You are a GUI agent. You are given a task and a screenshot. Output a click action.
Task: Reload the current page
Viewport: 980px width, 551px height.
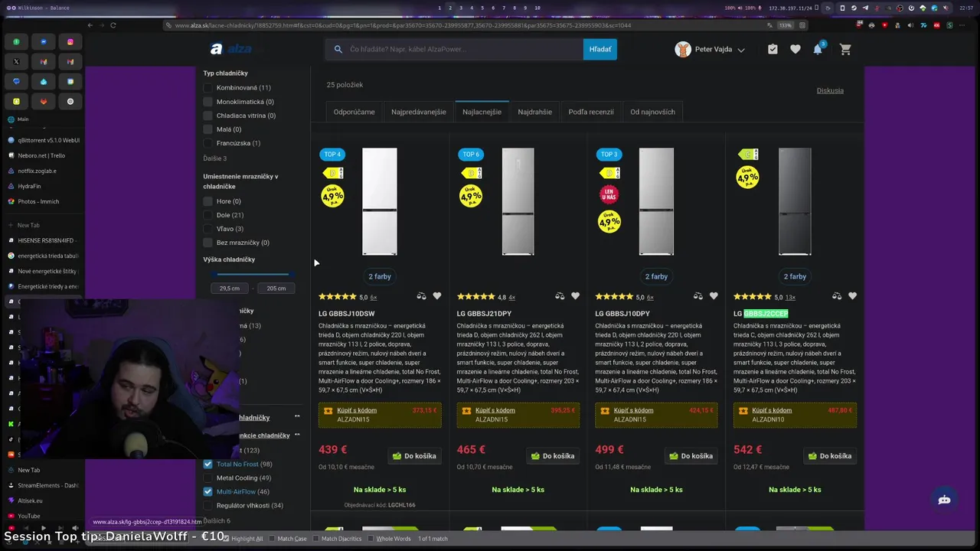pyautogui.click(x=113, y=25)
